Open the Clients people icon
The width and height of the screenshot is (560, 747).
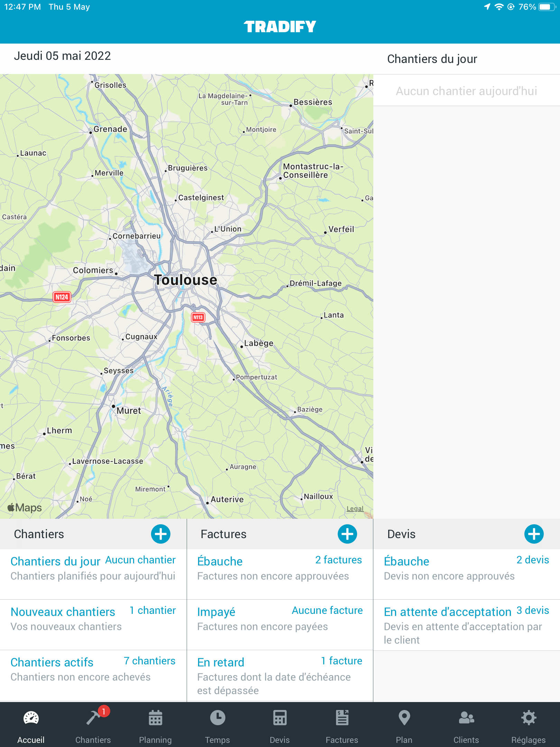tap(466, 718)
